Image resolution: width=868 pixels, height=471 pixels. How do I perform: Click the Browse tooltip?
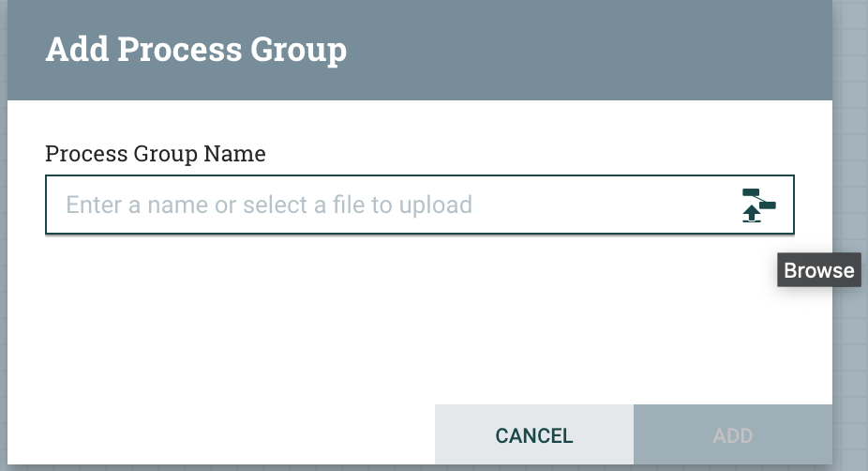(x=818, y=271)
